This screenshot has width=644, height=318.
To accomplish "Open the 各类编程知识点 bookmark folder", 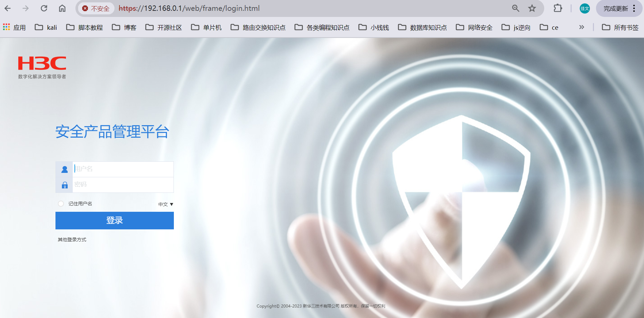I will (322, 27).
